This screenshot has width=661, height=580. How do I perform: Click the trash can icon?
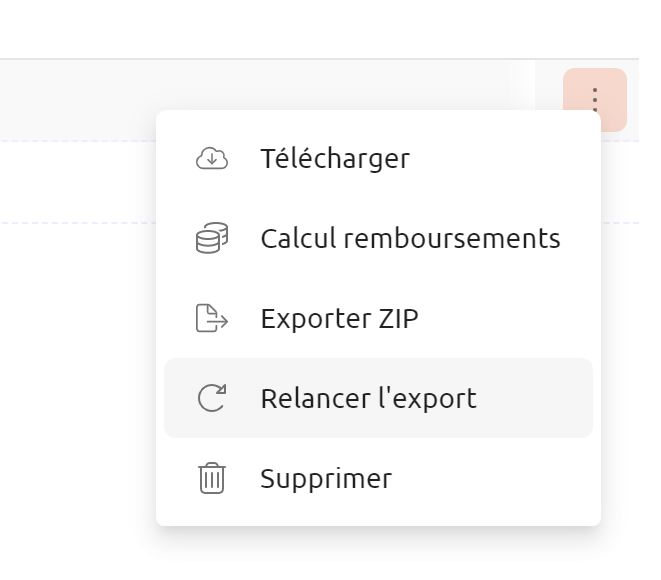[x=212, y=478]
